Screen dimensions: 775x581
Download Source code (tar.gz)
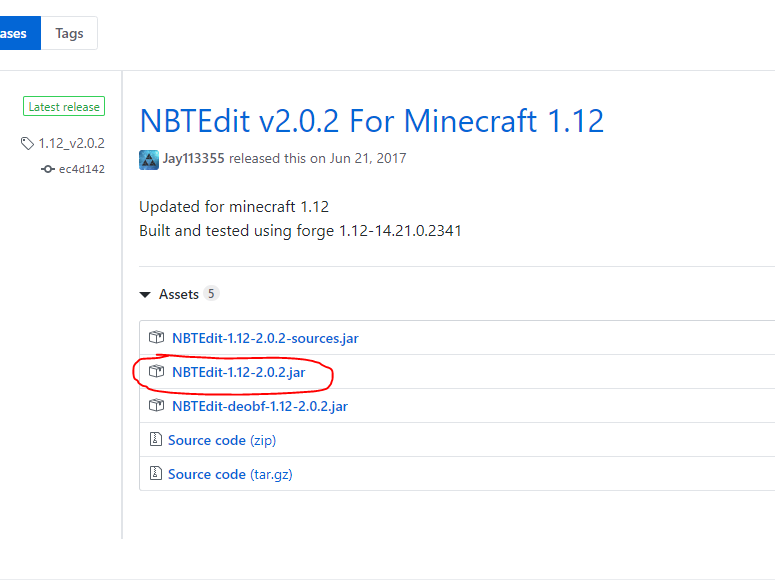click(230, 474)
